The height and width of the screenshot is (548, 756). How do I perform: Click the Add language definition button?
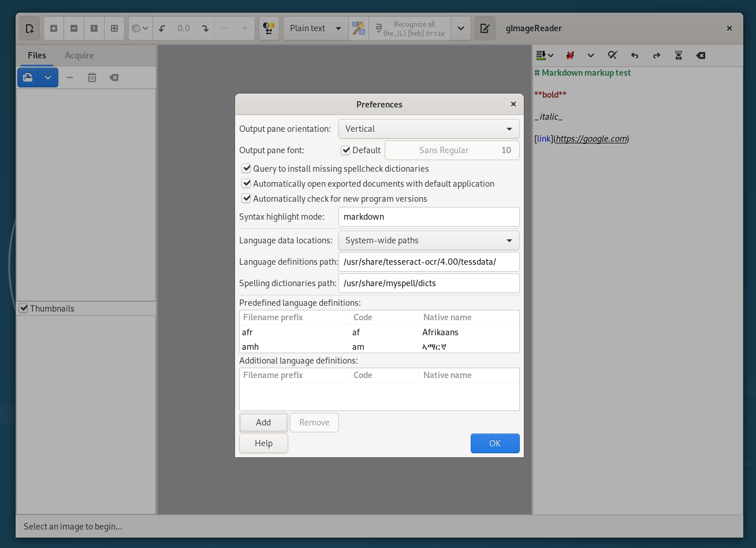[263, 422]
